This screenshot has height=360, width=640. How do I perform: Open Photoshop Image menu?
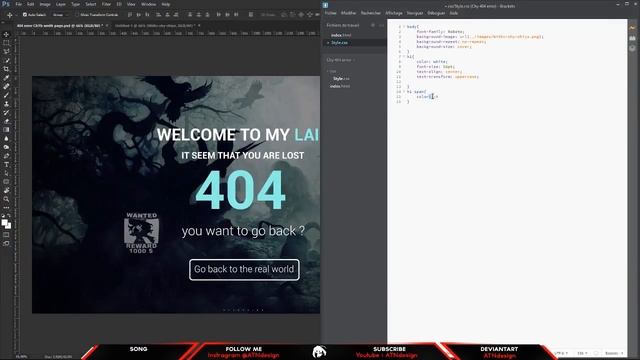[45, 4]
